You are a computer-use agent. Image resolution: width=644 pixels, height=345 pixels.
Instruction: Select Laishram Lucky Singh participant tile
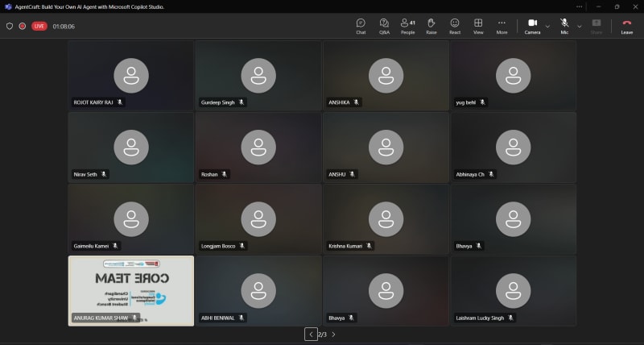[x=514, y=291]
